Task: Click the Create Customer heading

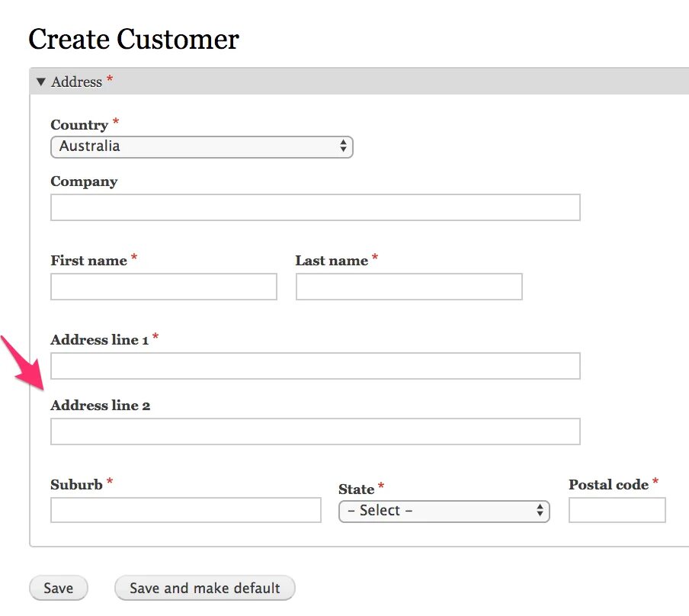Action: (x=133, y=39)
